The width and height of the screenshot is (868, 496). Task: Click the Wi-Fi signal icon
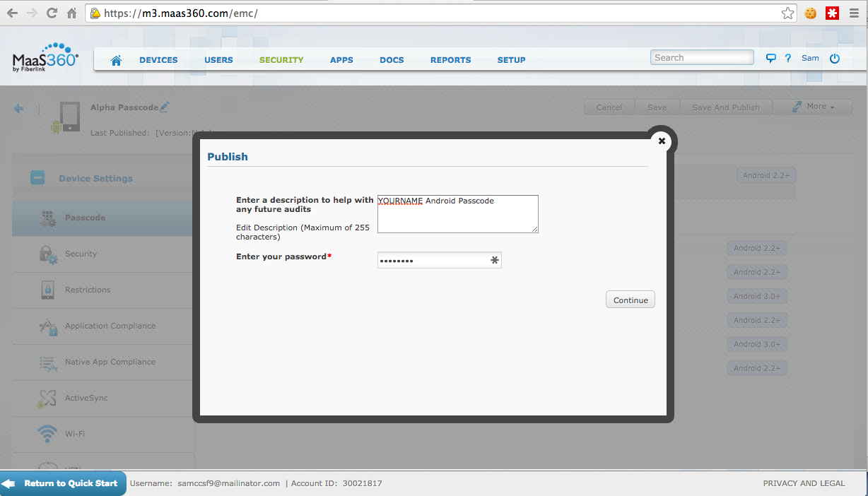pyautogui.click(x=48, y=433)
